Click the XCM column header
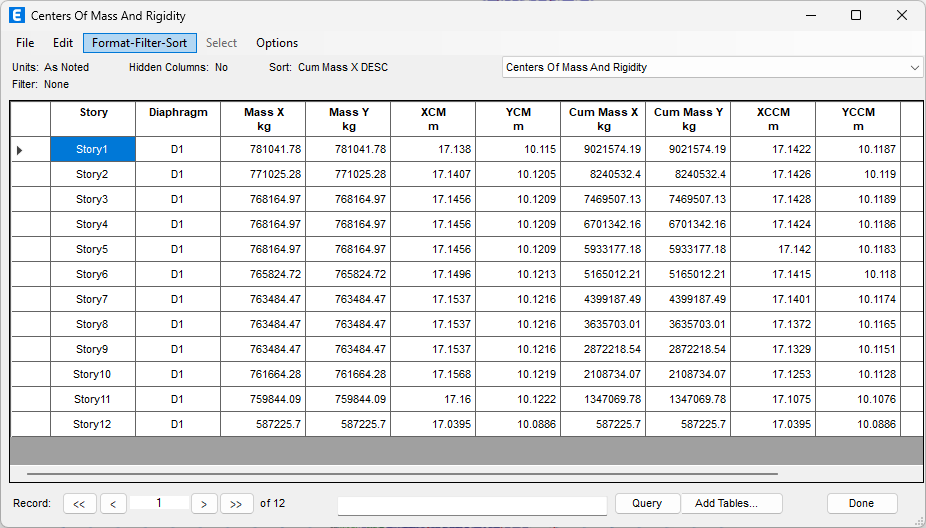The image size is (926, 528). (433, 119)
